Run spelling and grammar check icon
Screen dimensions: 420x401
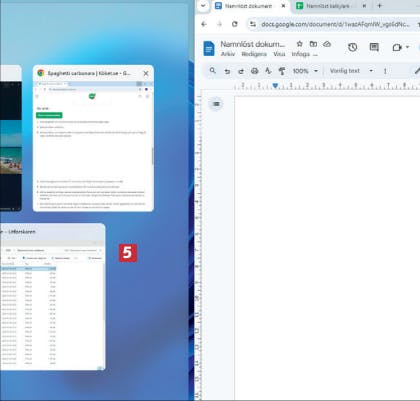click(268, 71)
